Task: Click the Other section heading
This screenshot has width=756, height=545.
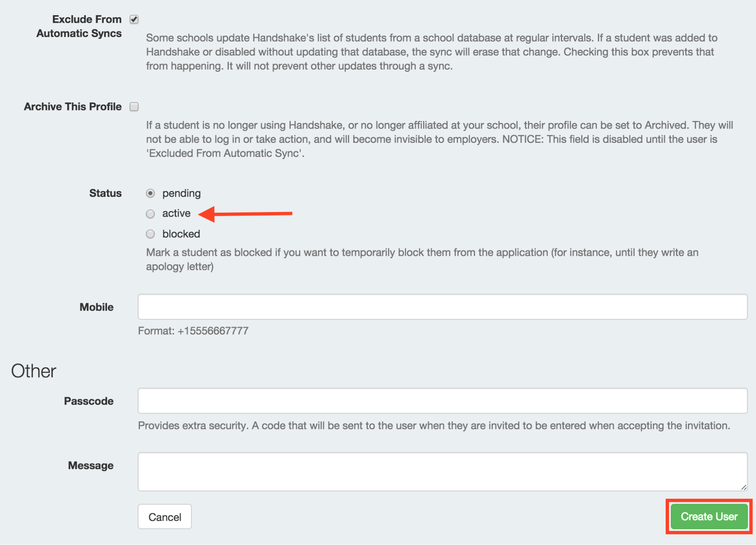Action: [x=33, y=371]
